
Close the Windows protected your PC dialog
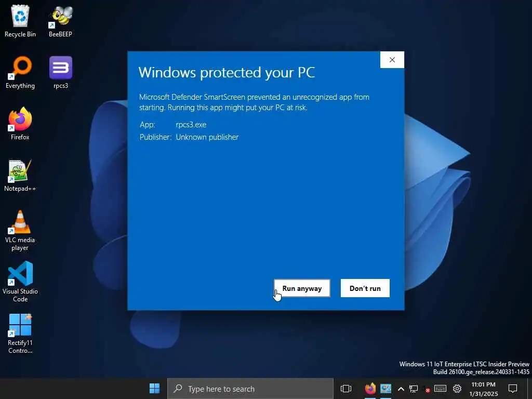(392, 60)
